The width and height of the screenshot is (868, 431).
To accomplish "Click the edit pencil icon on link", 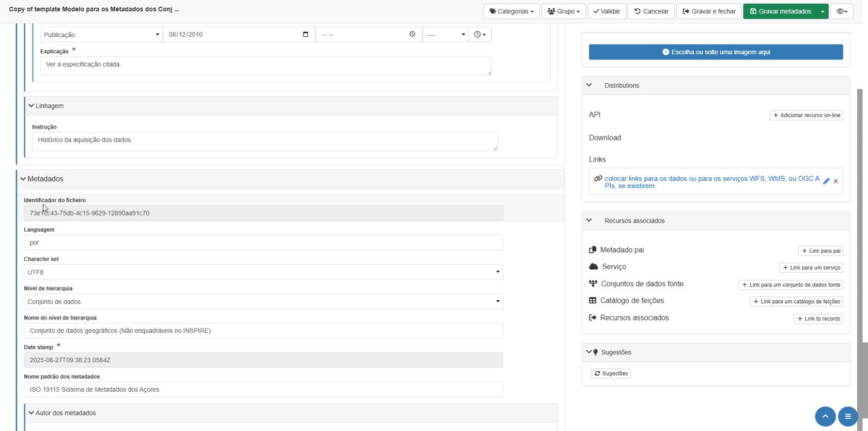I will [x=826, y=181].
